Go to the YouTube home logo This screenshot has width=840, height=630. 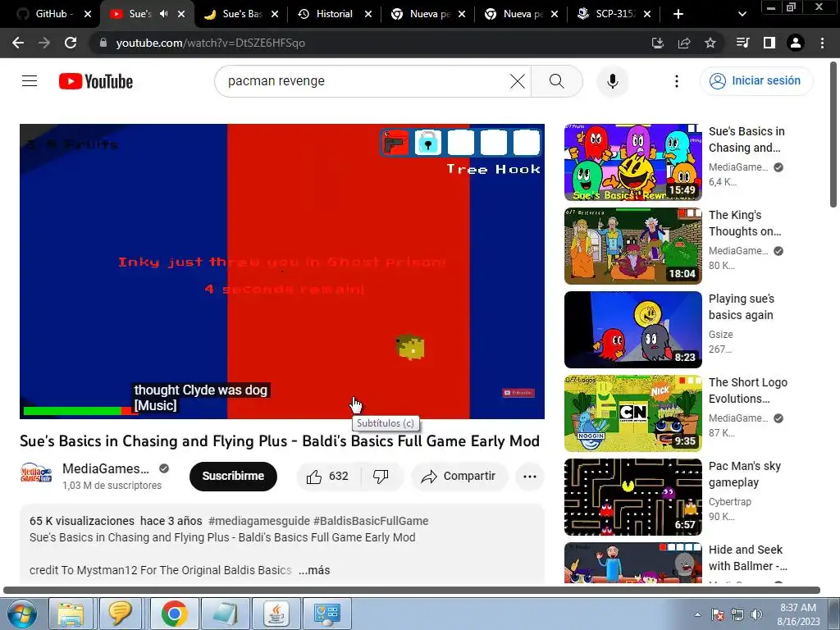96,81
